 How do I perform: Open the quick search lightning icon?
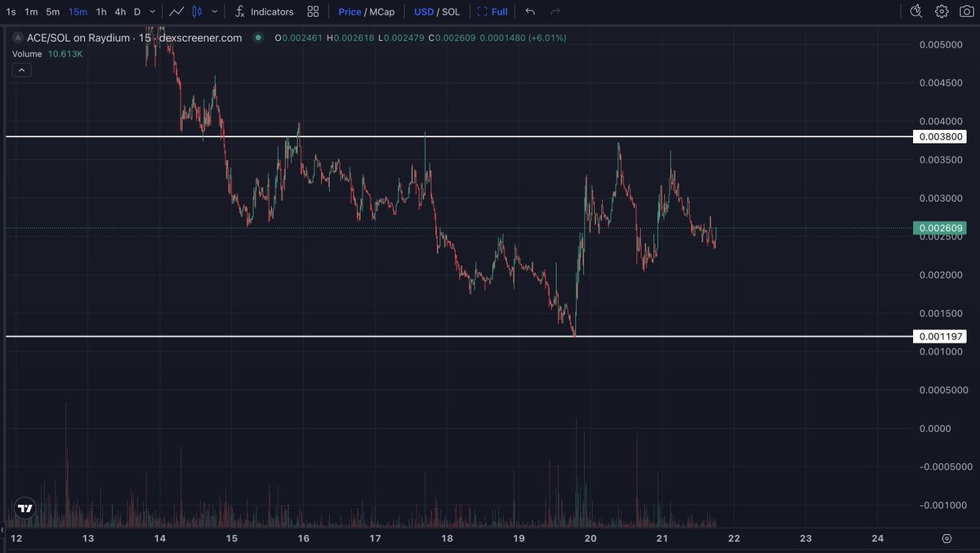point(916,11)
